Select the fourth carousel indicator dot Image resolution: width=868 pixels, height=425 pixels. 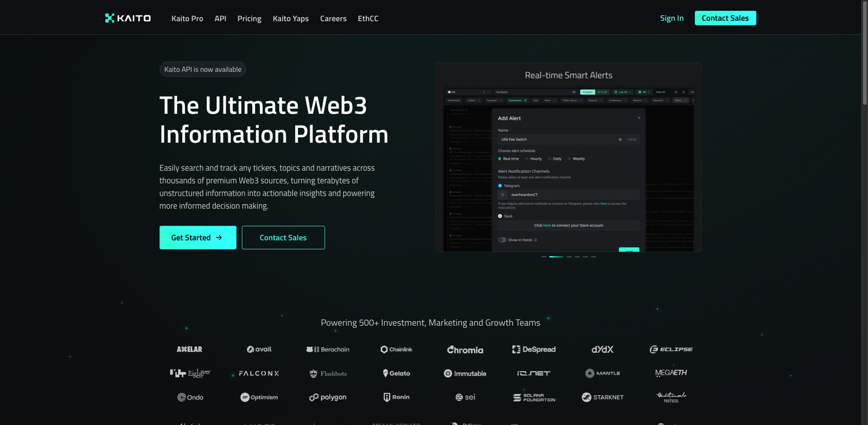pyautogui.click(x=577, y=257)
